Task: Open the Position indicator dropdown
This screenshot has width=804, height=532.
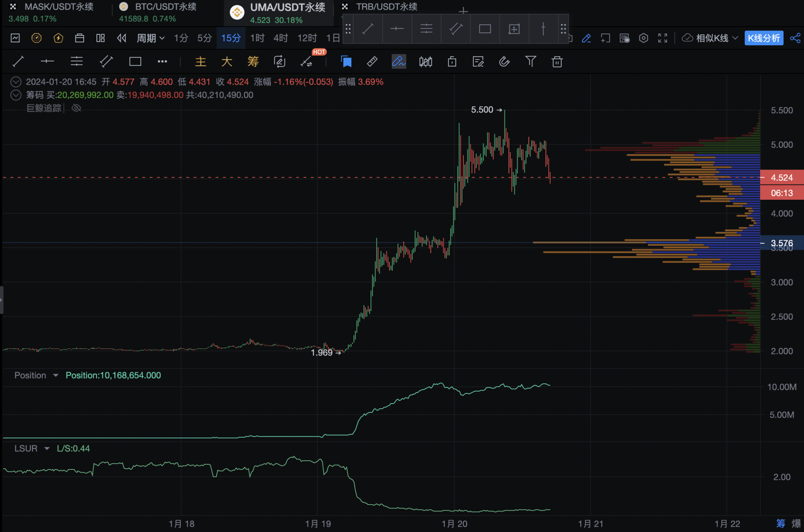Action: click(x=56, y=375)
